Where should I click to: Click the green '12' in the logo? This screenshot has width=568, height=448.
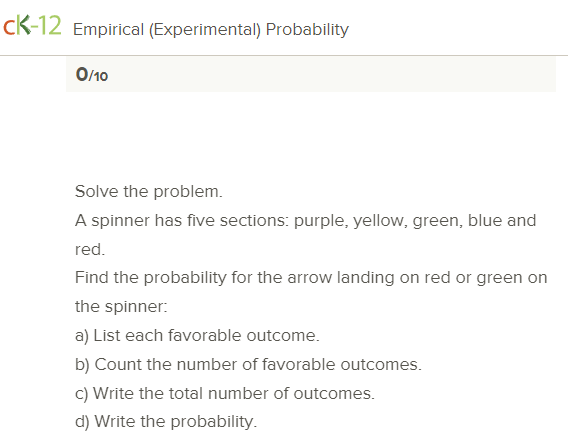50,25
